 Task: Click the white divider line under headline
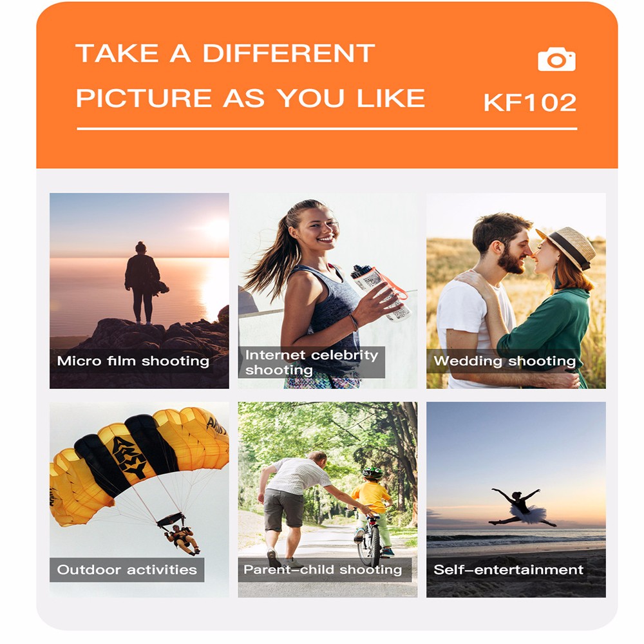tap(327, 129)
